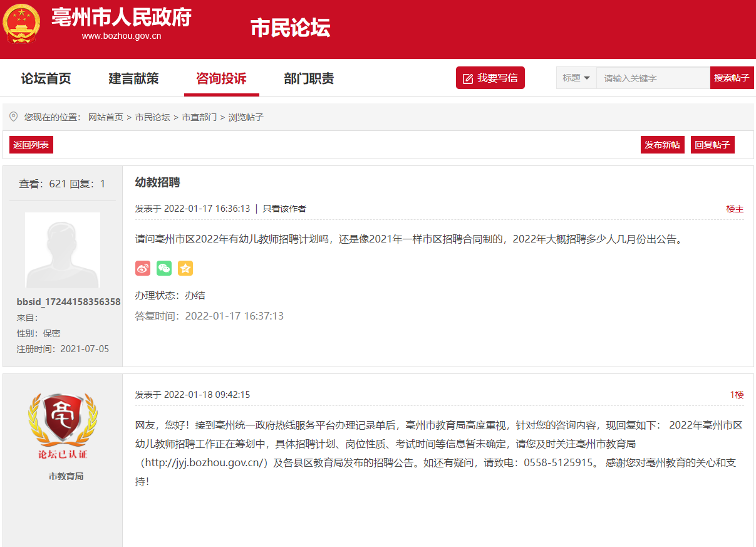The height and width of the screenshot is (547, 756).
Task: Click the 发布新帖 button
Action: click(662, 145)
